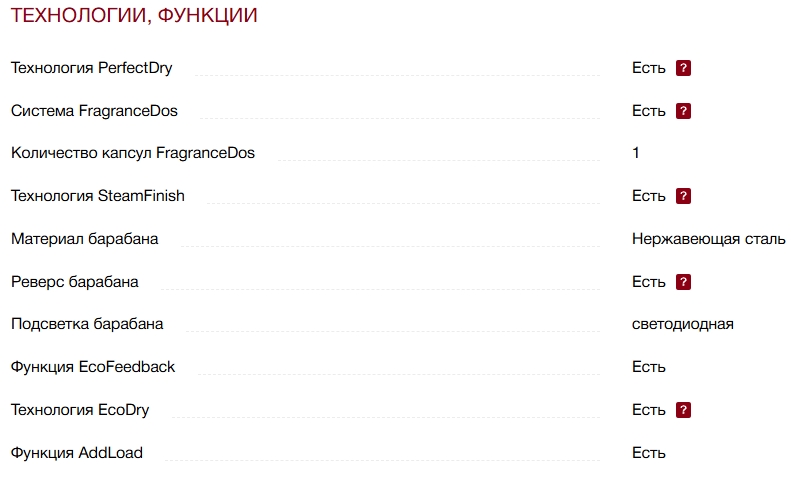Screen dimensions: 791x486
Task: Show hint for Технология SteamFinish
Action: pos(684,196)
